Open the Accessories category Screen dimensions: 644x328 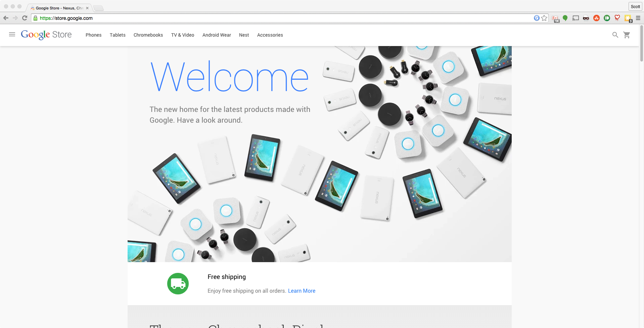[x=270, y=35]
